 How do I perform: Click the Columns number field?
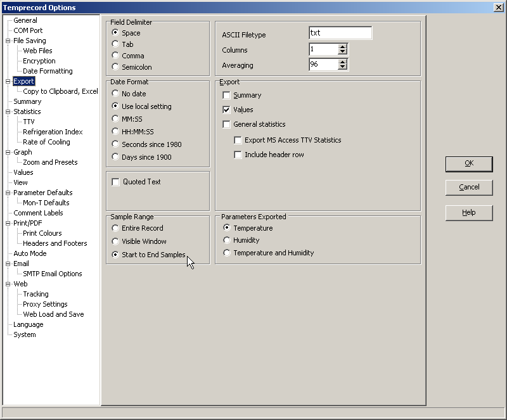click(324, 49)
